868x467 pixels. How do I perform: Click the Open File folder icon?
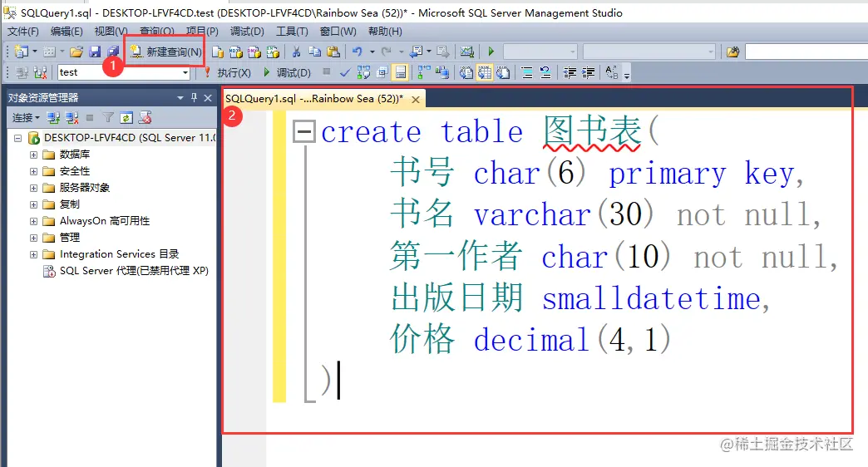pos(76,52)
